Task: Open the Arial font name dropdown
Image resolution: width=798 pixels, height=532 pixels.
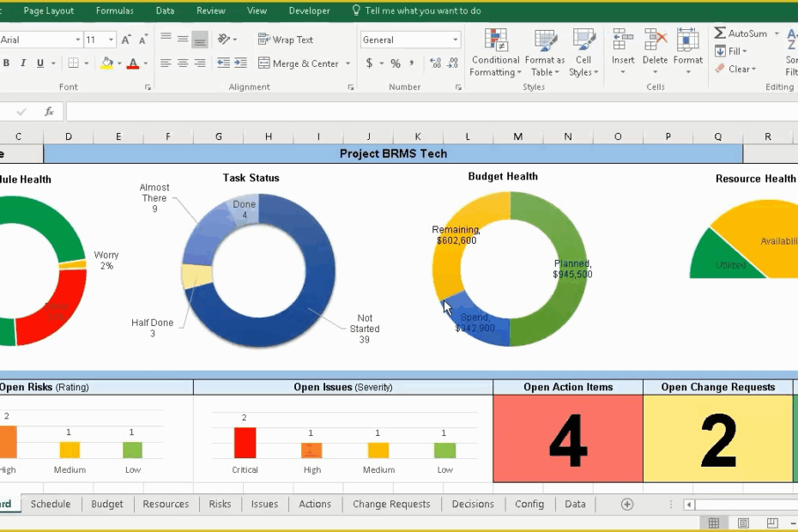Action: [76, 39]
